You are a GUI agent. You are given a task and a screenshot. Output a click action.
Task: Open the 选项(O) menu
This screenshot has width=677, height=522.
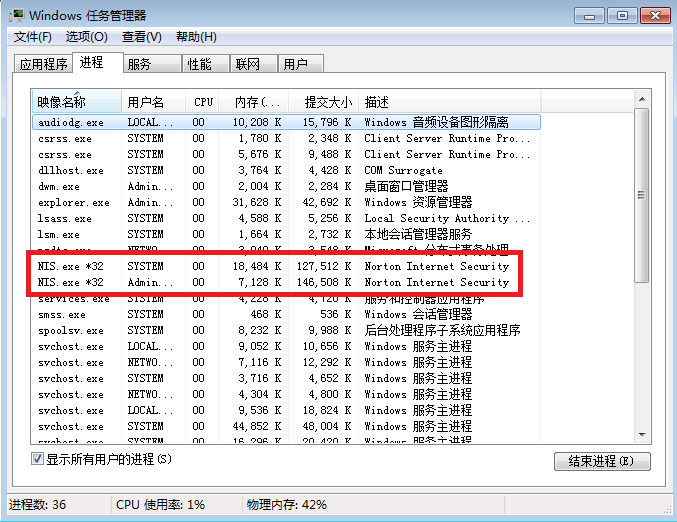86,37
